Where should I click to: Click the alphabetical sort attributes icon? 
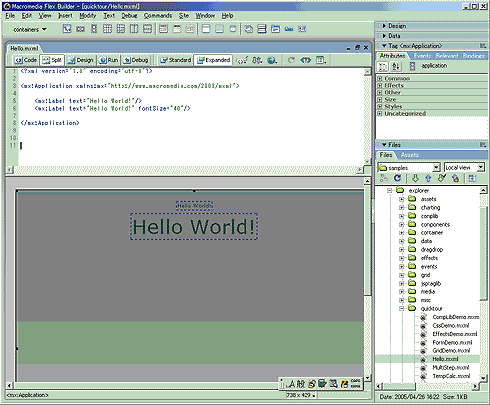click(396, 66)
